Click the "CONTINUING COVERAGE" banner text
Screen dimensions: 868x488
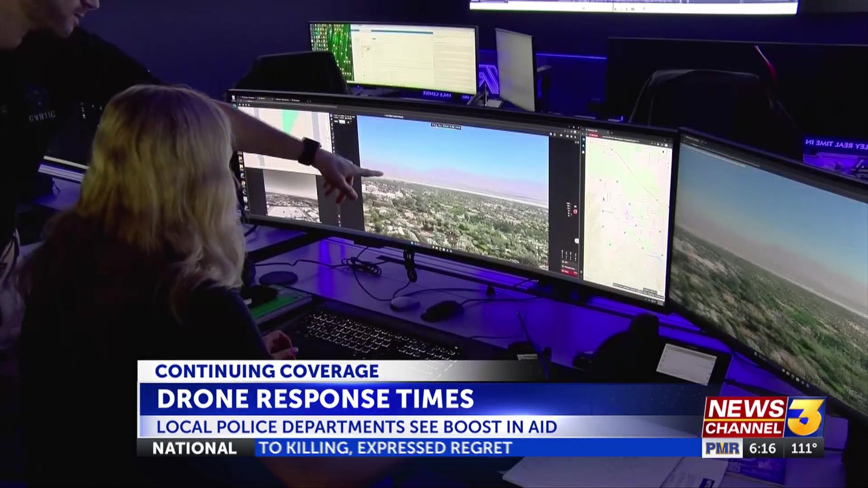(x=267, y=371)
